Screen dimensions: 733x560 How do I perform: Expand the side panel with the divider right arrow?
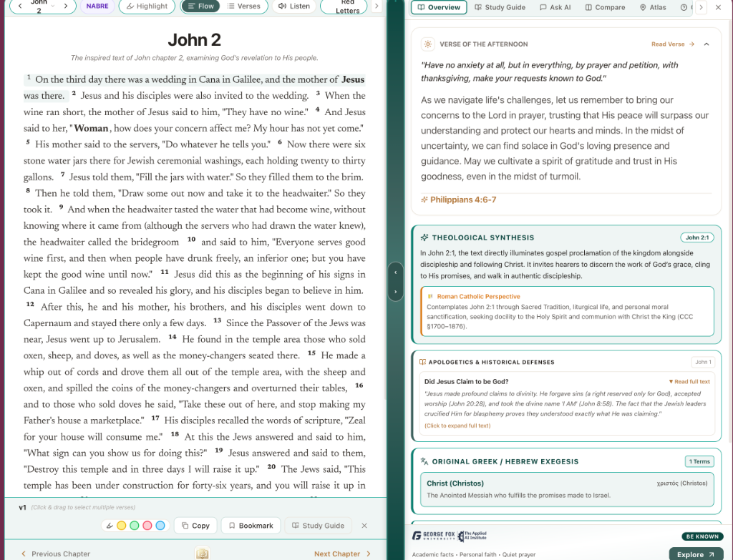395,292
